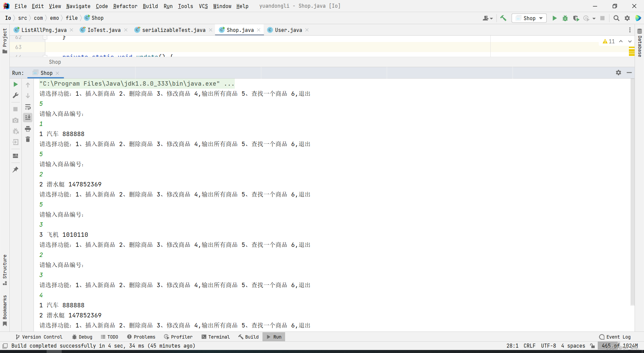Click the up arrow in console toolbar
The height and width of the screenshot is (353, 644).
tap(28, 85)
